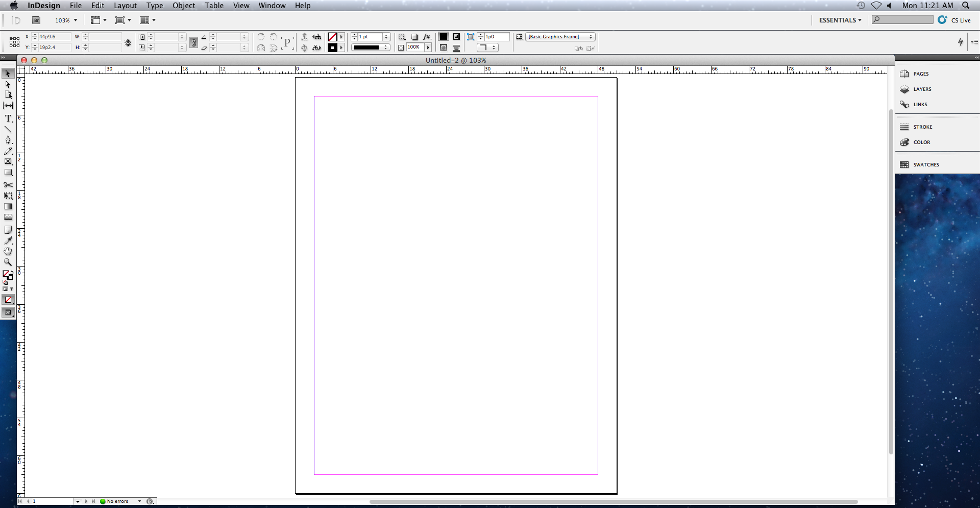
Task: Toggle the drop shadow button
Action: 414,37
